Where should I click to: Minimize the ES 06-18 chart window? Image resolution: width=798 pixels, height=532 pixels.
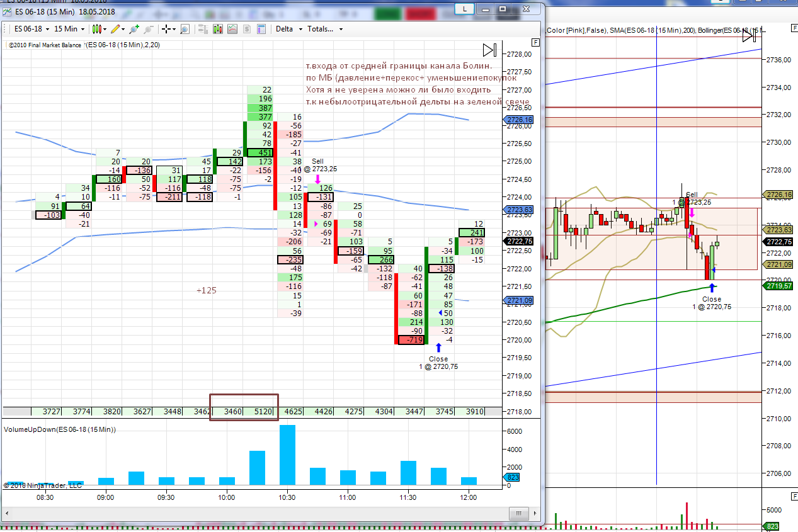pos(485,9)
